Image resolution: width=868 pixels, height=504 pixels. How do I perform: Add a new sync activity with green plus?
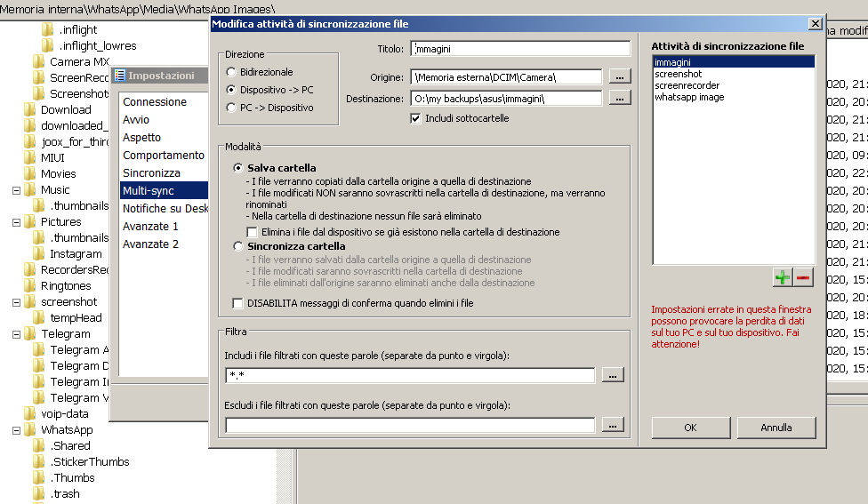click(783, 277)
